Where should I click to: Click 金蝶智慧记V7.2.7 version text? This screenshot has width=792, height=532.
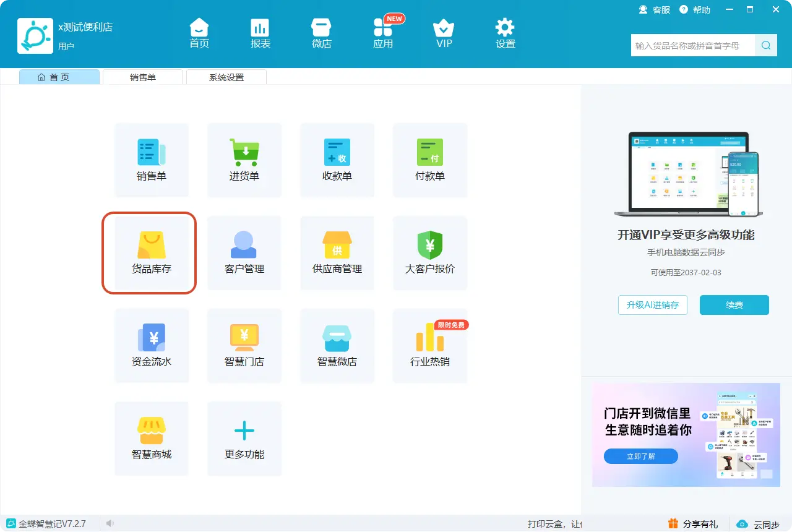[x=52, y=524]
